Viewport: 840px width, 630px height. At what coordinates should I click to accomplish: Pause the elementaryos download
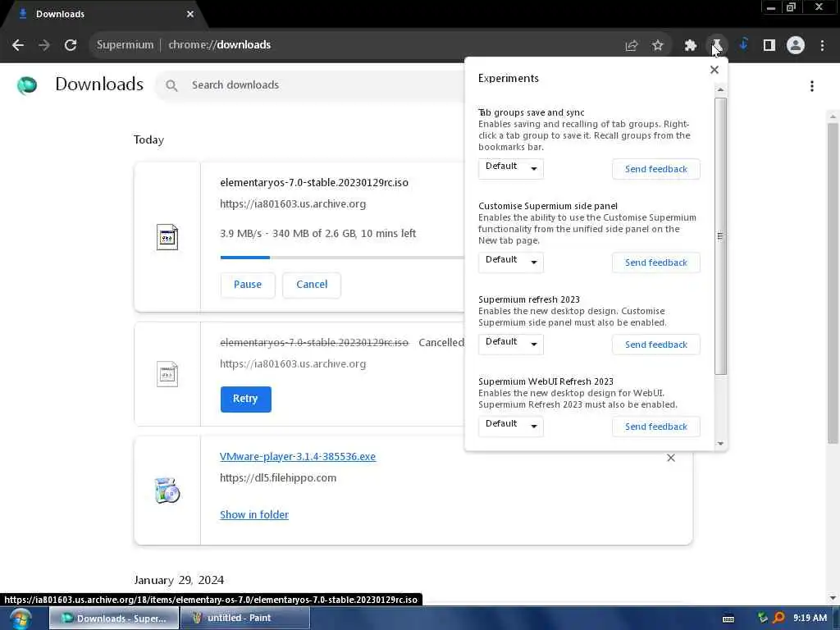(x=248, y=285)
